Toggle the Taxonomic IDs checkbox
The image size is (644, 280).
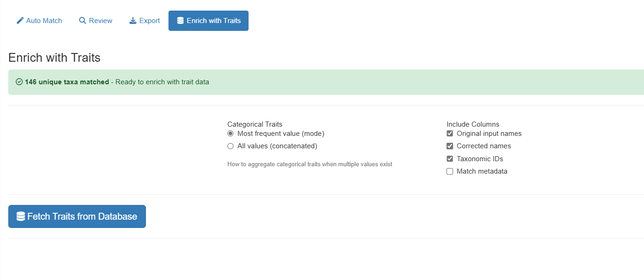[450, 159]
